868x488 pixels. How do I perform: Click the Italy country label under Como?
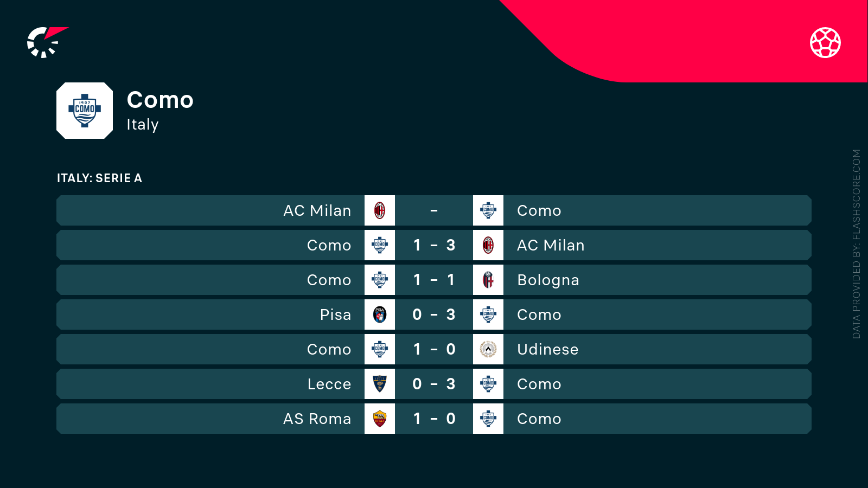coord(142,124)
